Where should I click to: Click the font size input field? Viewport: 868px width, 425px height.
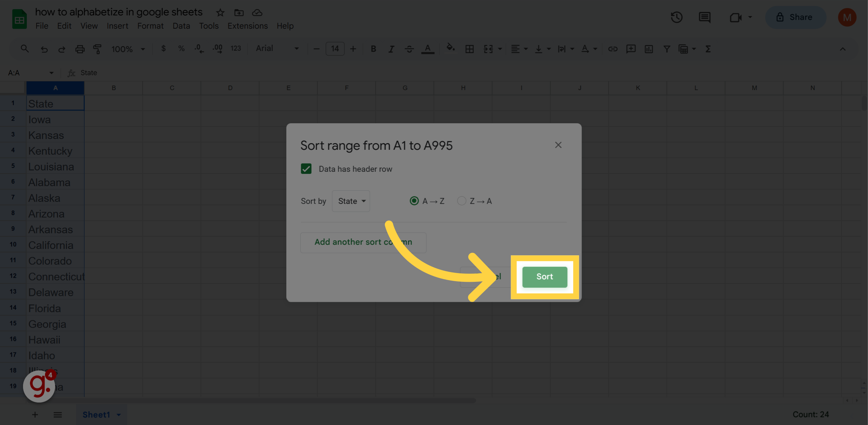[335, 49]
